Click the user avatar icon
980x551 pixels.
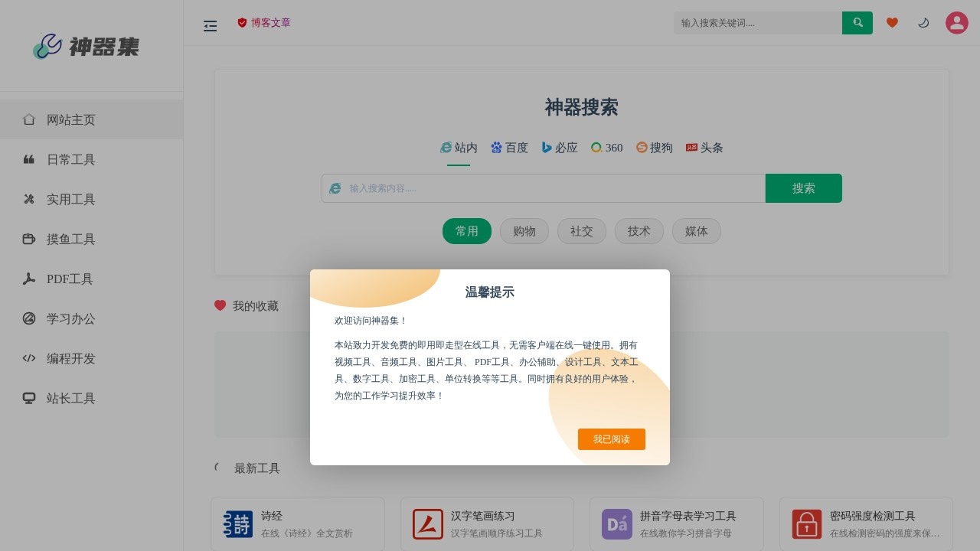(x=956, y=22)
